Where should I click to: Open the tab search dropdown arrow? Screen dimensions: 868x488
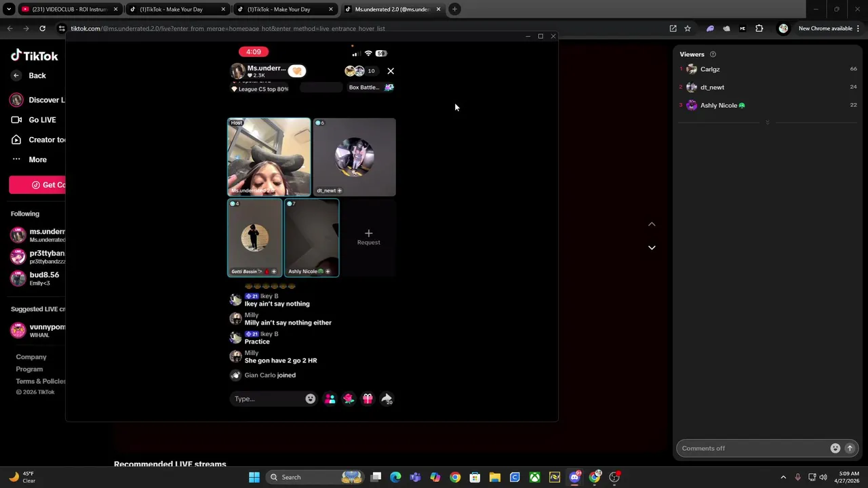coord(9,9)
